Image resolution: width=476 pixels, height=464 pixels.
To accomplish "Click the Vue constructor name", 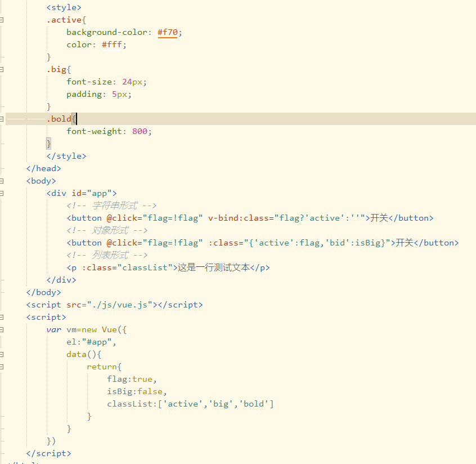I will coord(109,329).
